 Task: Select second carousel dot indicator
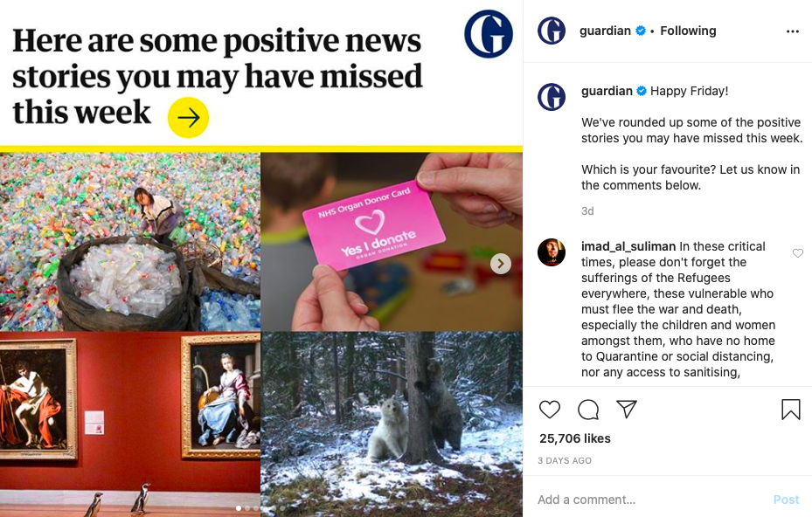[247, 508]
